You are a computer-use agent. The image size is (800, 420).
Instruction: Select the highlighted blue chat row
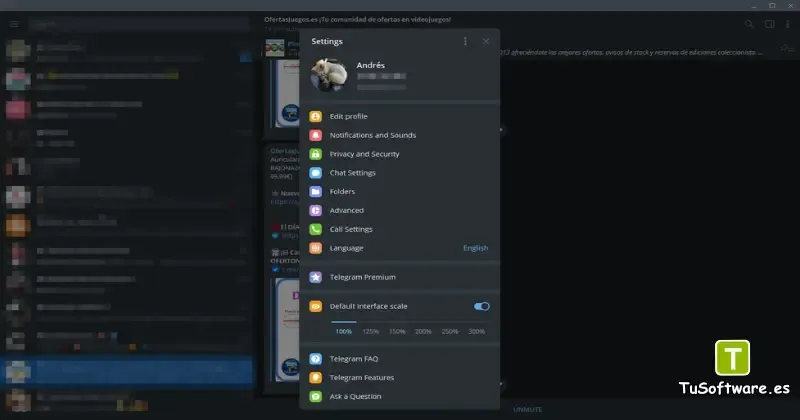click(127, 371)
